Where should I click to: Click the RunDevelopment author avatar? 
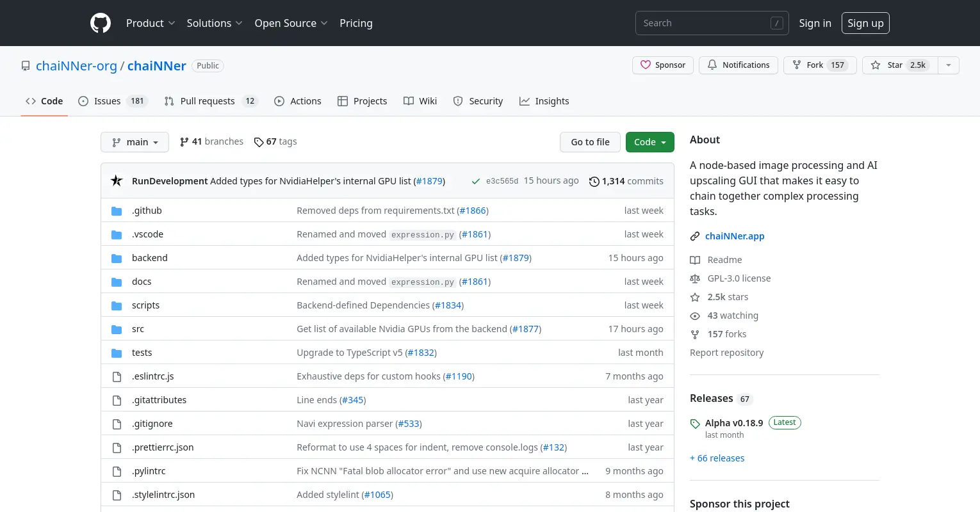tap(117, 181)
